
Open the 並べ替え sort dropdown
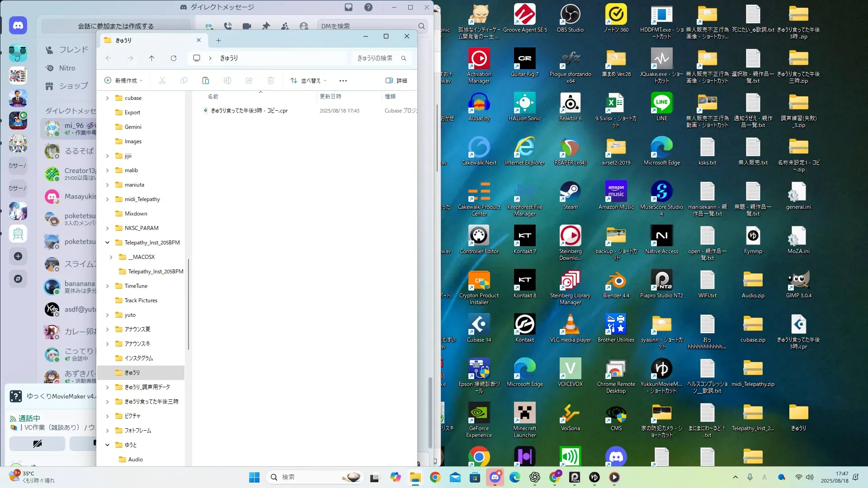pos(309,80)
